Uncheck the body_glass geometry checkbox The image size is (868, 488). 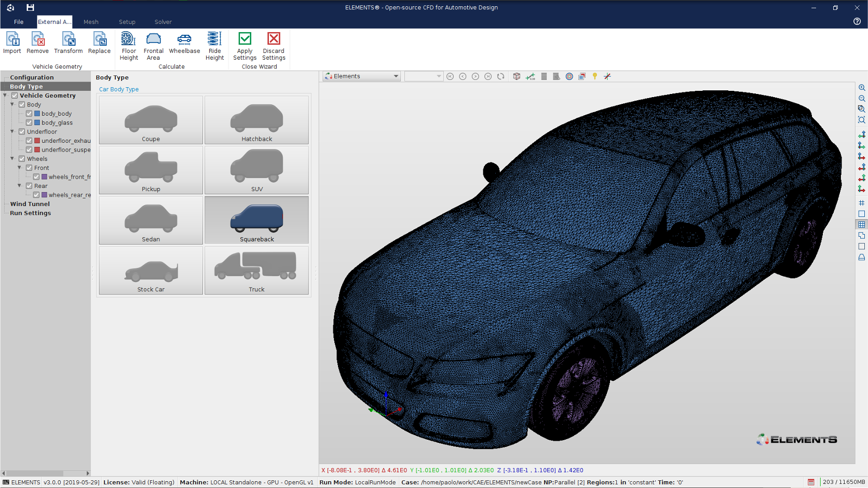[30, 123]
